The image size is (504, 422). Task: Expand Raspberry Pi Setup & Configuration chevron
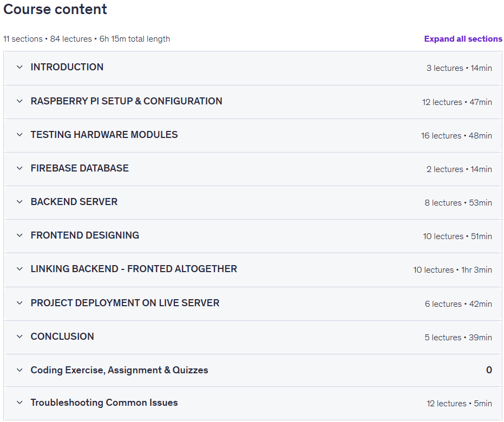point(19,101)
